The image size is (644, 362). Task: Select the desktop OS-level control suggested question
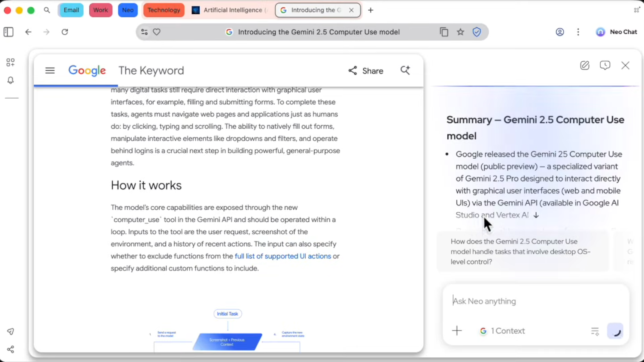click(x=522, y=252)
